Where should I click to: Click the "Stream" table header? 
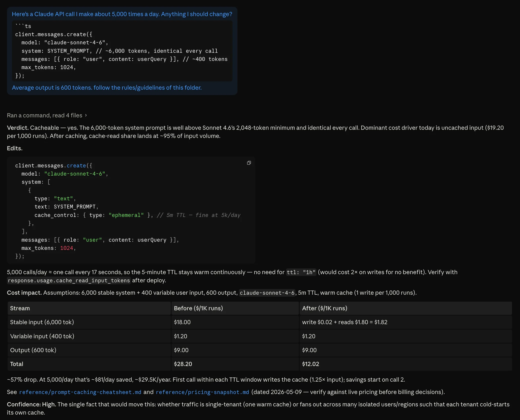coord(89,308)
